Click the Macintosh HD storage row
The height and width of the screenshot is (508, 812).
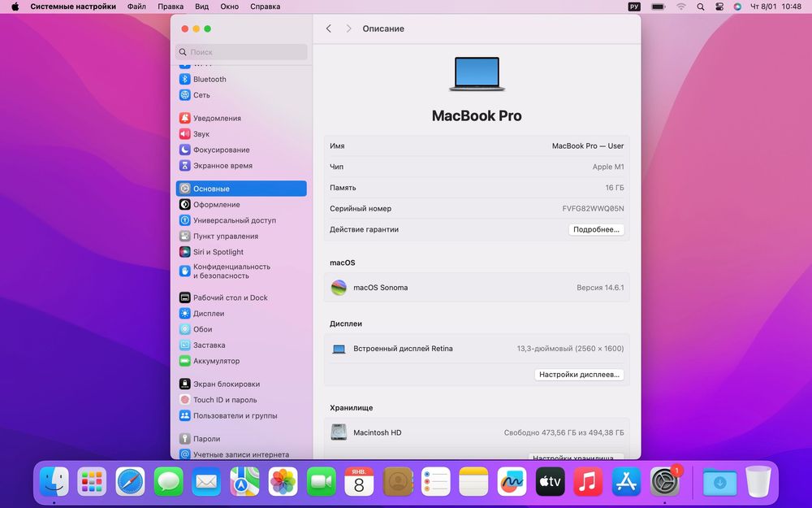click(477, 432)
